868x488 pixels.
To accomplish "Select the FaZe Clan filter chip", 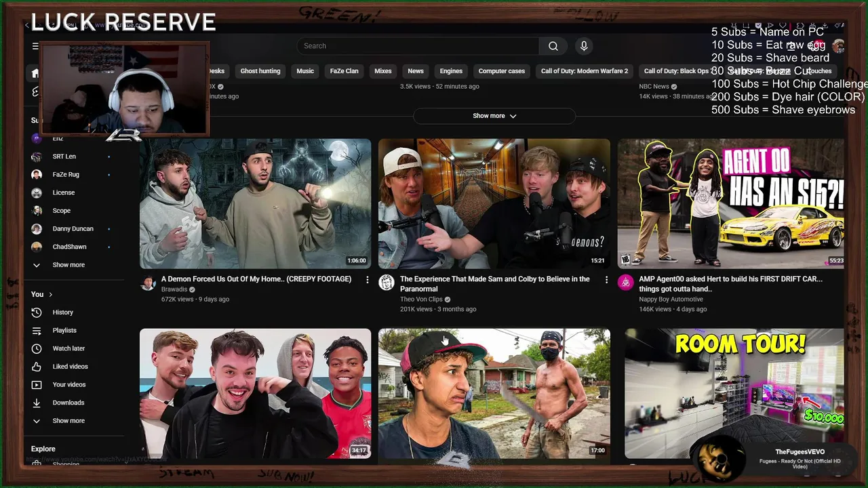I will coord(344,71).
